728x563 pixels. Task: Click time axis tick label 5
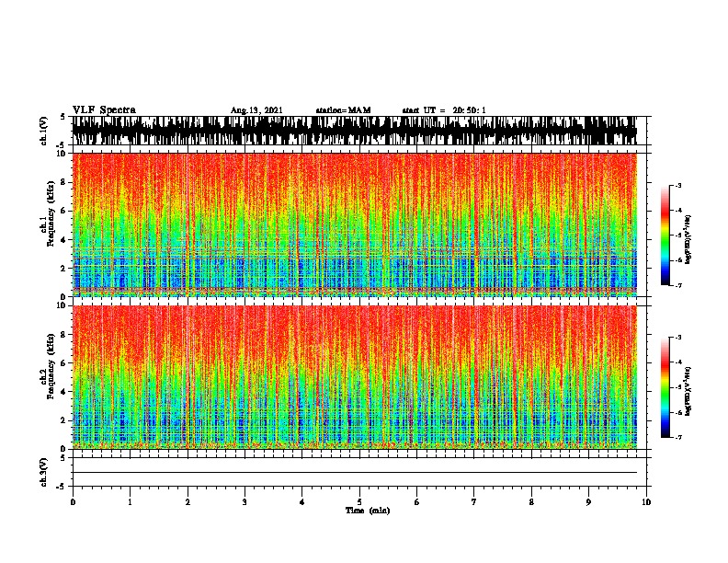click(359, 502)
